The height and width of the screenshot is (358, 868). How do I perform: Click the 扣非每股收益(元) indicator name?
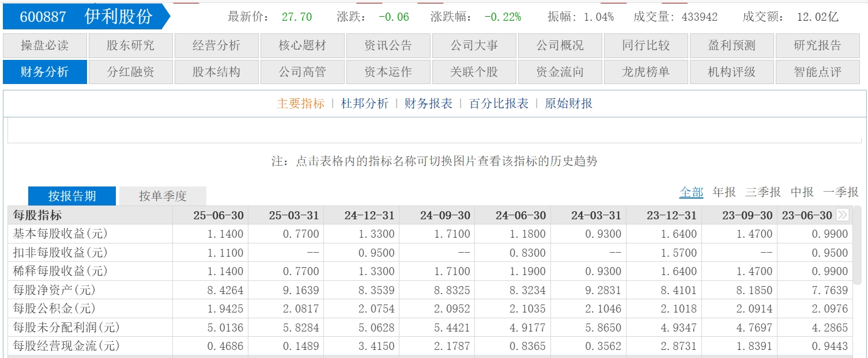60,253
